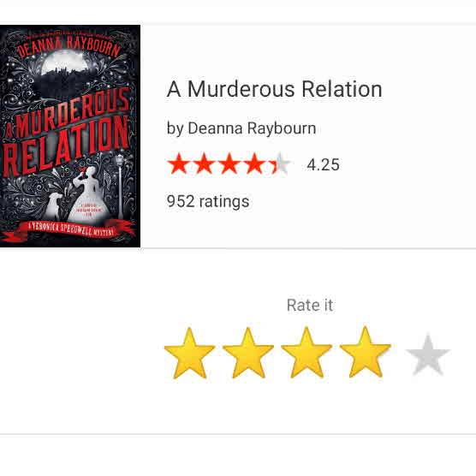
Task: Click the third red average-rating star
Action: pos(229,164)
